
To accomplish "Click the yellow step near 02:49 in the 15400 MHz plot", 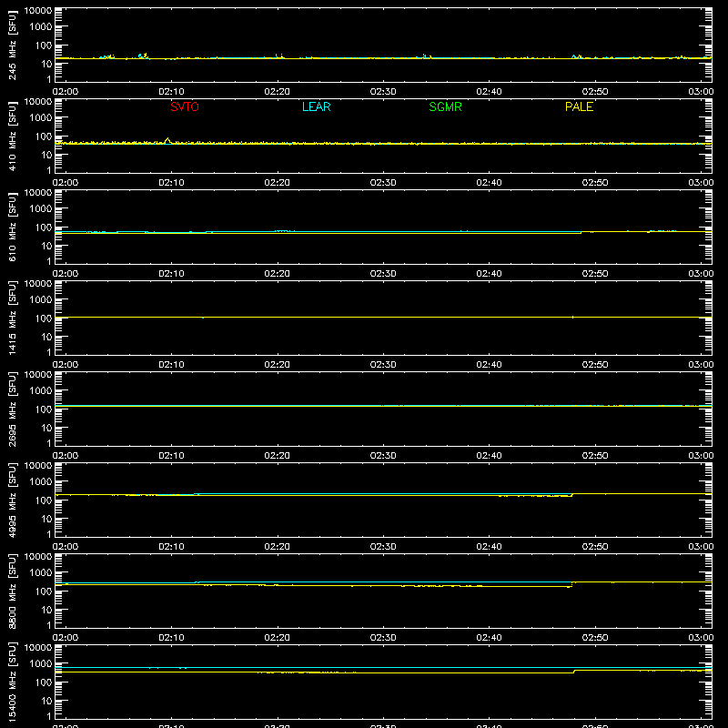I will [574, 672].
